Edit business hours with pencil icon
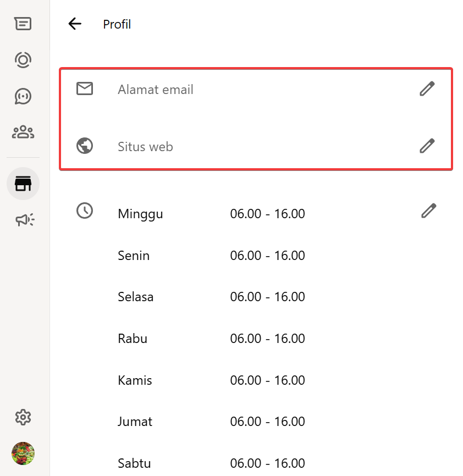This screenshot has height=476, width=463. pyautogui.click(x=428, y=211)
